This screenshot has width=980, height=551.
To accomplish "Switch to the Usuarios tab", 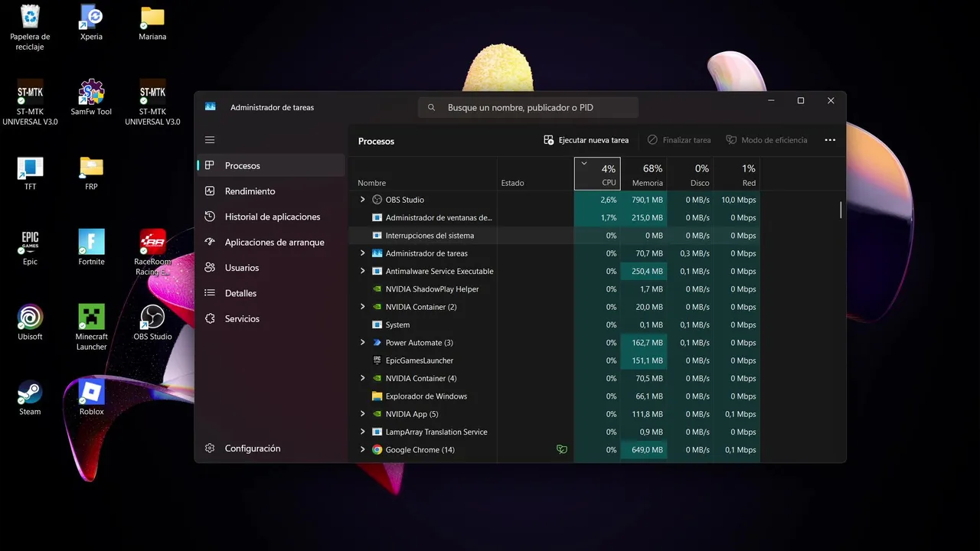I will pos(271,268).
